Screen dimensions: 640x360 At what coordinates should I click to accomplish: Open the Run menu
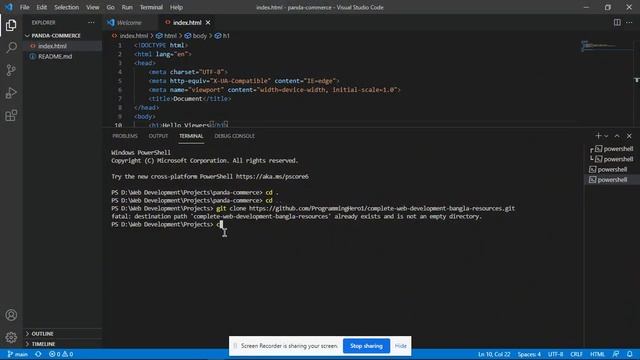[x=127, y=7]
